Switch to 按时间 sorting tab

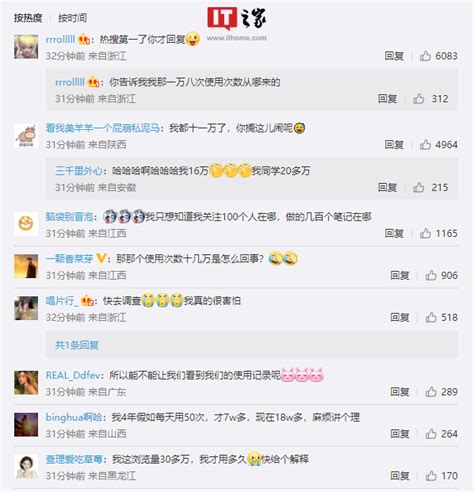click(72, 18)
